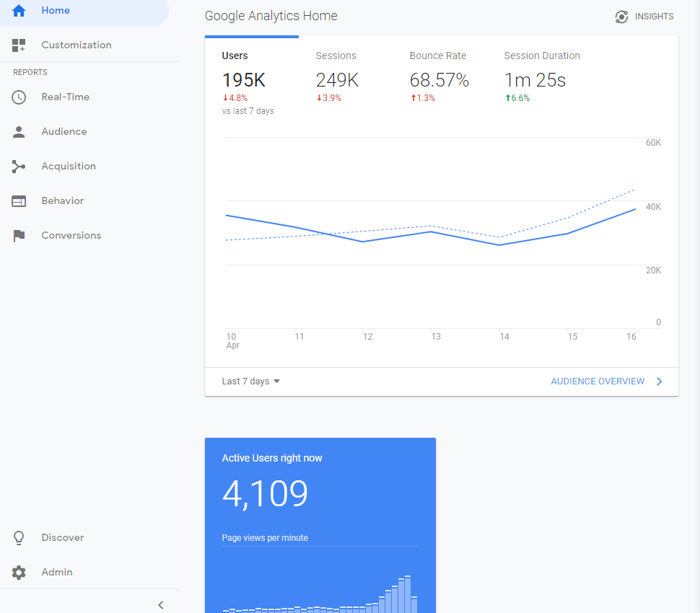Screen dimensions: 700x613
Task: Open the Last 7 days dropdown
Action: (x=250, y=382)
